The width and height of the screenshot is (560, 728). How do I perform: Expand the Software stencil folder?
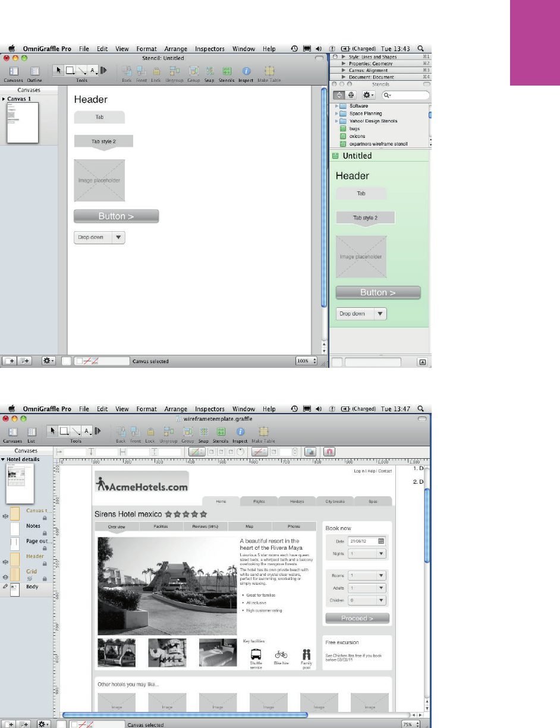point(337,106)
